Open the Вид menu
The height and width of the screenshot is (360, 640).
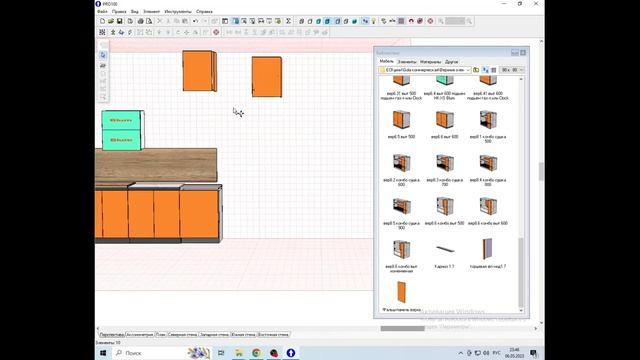(x=135, y=11)
